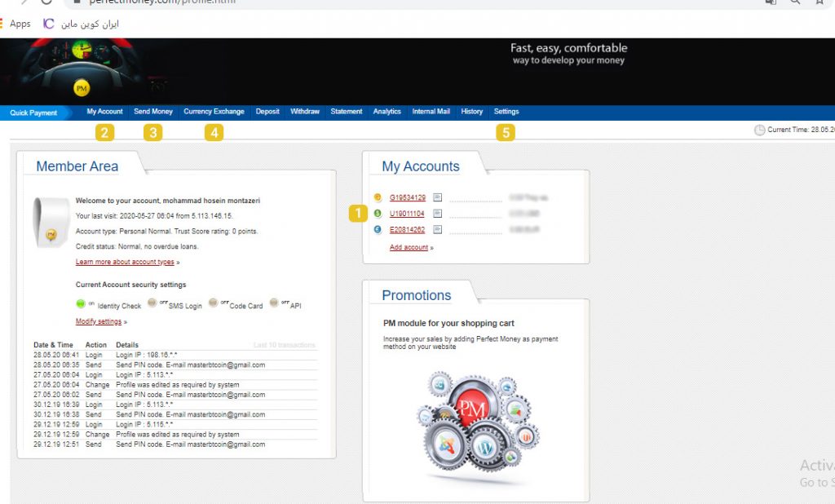Open Internal Mail
The height and width of the screenshot is (504, 835).
click(431, 112)
